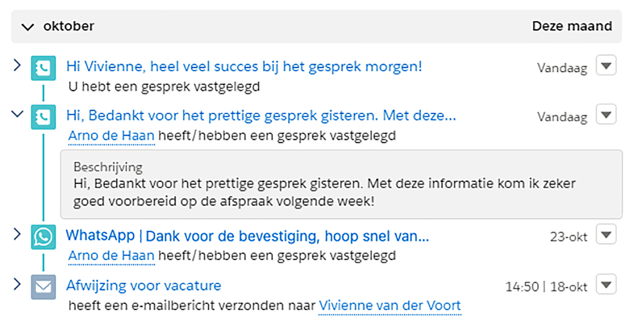Expand the Hi Vivienne call entry
644x330 pixels.
click(x=17, y=65)
